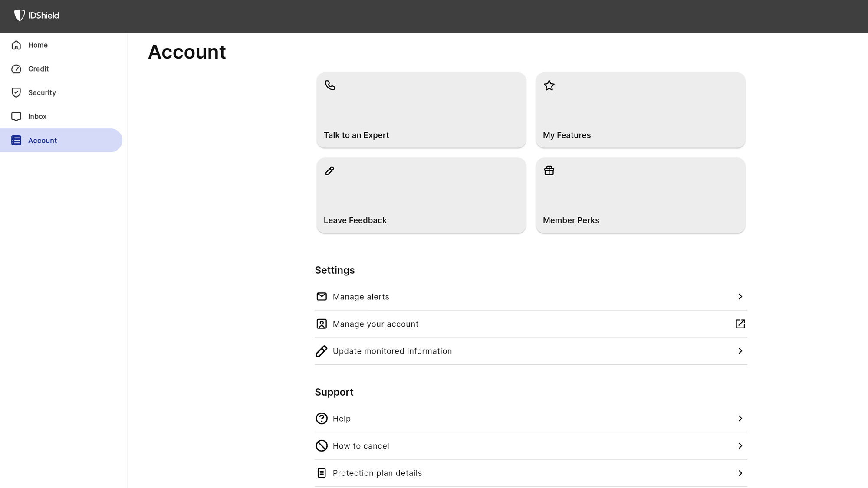Expand Manage alerts chevron arrow
This screenshot has width=868, height=488.
point(740,297)
